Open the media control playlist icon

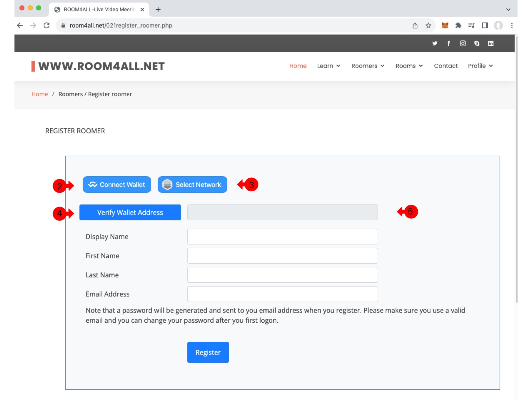[x=471, y=25]
